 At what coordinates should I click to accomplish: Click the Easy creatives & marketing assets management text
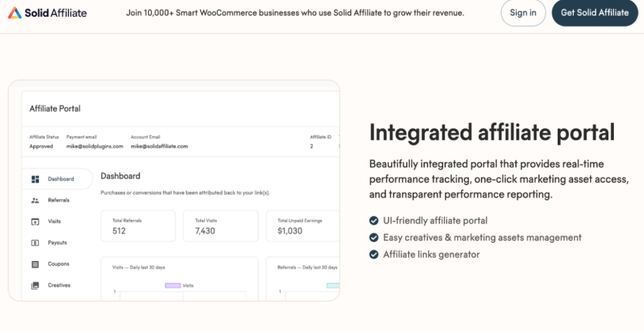[482, 238]
